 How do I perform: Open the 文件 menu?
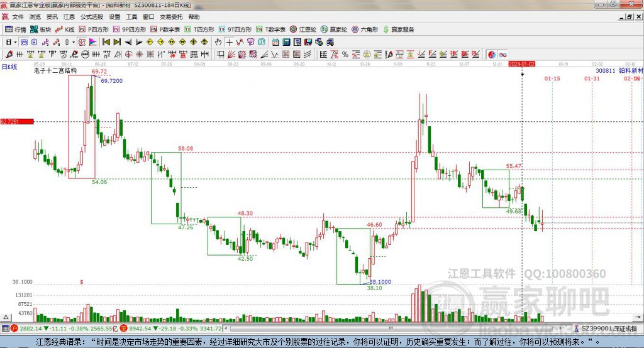pos(18,17)
